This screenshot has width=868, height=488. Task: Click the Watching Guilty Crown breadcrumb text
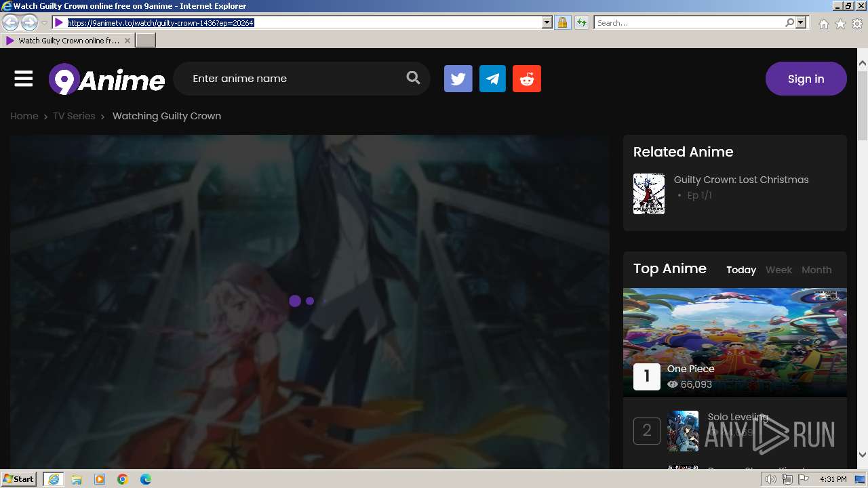tap(167, 116)
